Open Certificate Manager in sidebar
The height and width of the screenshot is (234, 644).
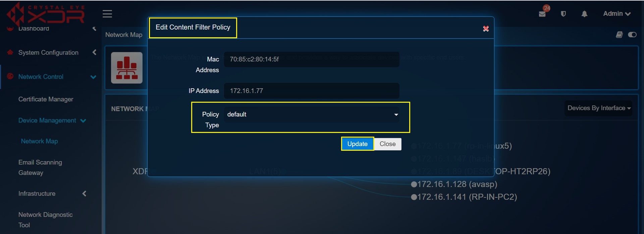click(x=46, y=99)
